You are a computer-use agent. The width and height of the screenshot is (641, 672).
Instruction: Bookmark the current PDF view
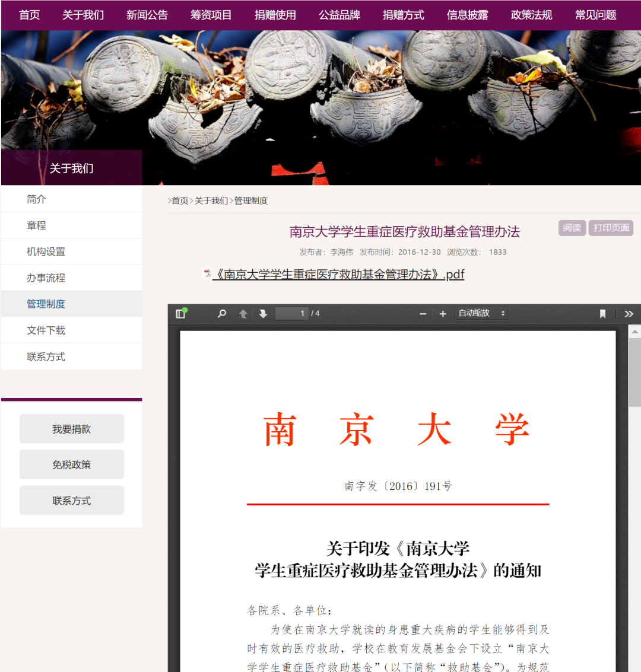coord(603,313)
